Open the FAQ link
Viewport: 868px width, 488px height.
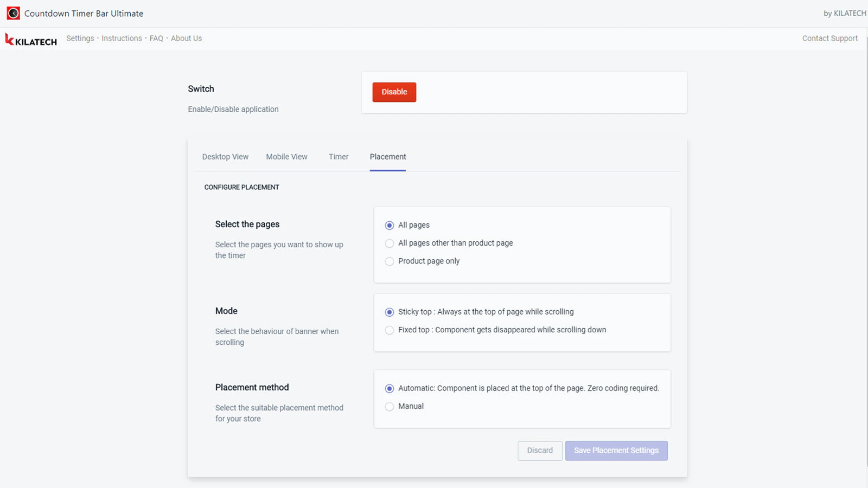[x=156, y=38]
